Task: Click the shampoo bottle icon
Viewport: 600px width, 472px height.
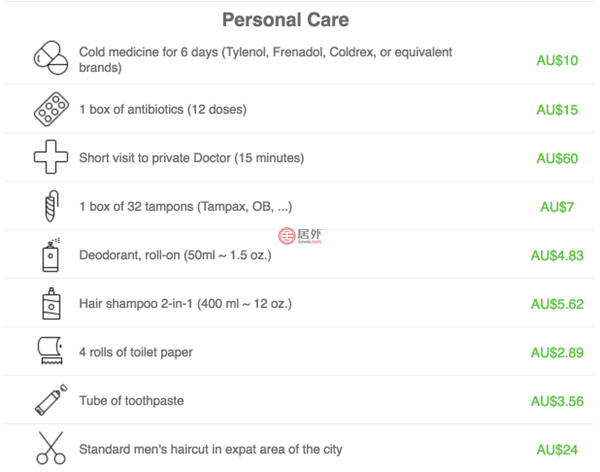Action: pos(50,303)
